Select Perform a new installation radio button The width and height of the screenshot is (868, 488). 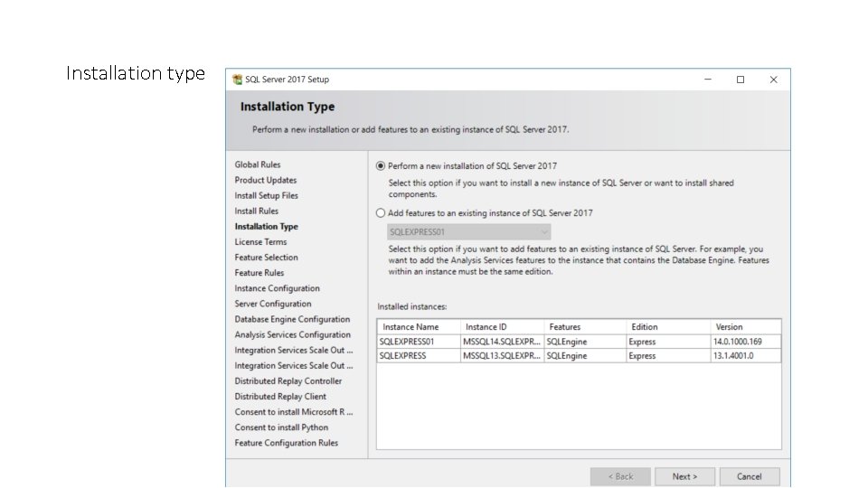point(381,166)
